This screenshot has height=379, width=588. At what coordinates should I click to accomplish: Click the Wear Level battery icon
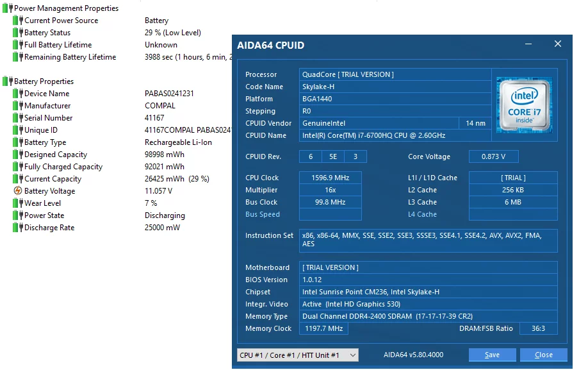pyautogui.click(x=17, y=203)
